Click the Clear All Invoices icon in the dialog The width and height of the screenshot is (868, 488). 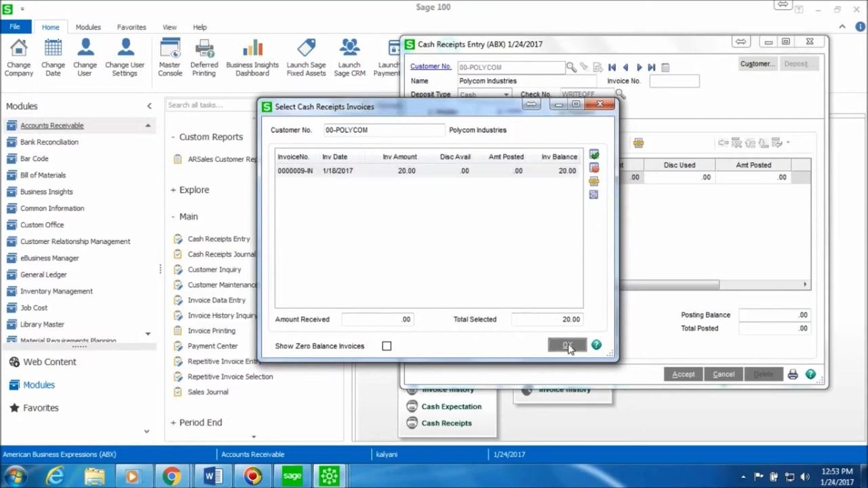(594, 168)
